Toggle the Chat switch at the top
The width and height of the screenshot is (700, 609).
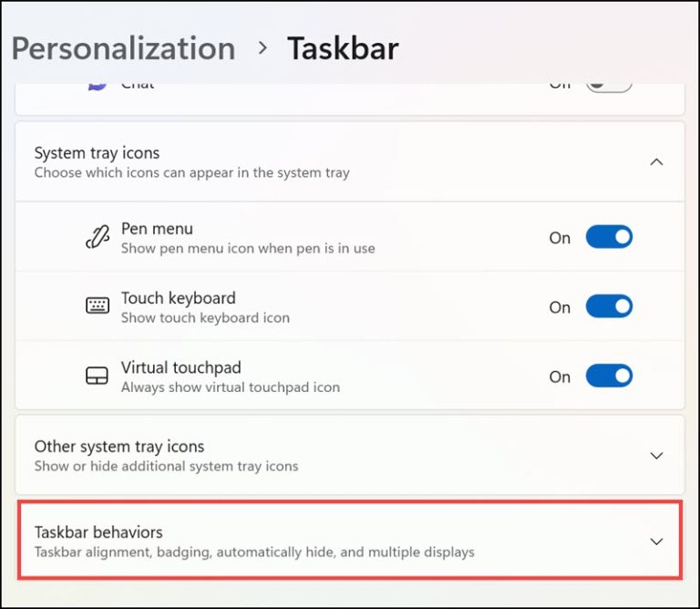pos(608,86)
